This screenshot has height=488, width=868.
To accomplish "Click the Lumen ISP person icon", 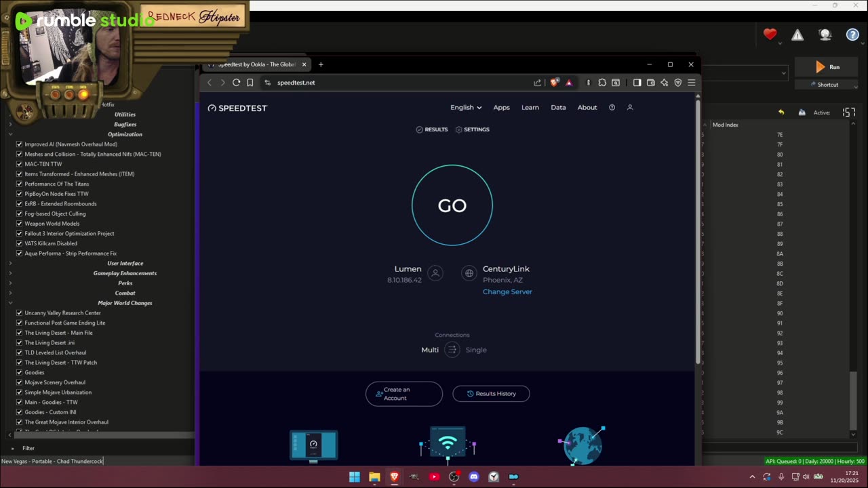I will (x=435, y=273).
